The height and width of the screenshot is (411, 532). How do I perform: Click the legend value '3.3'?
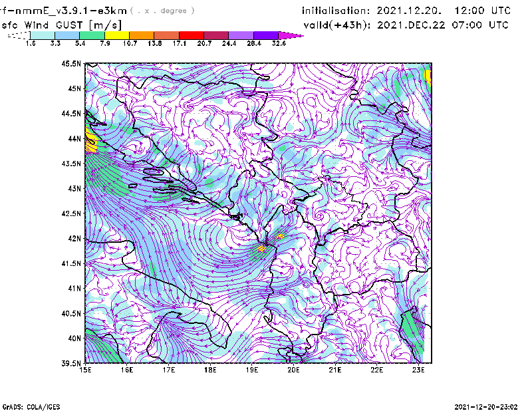click(55, 43)
